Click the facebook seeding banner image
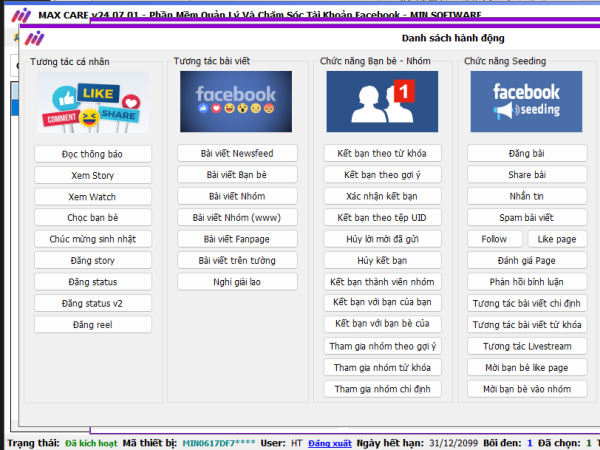Screen dimensions: 600x450 tap(526, 101)
